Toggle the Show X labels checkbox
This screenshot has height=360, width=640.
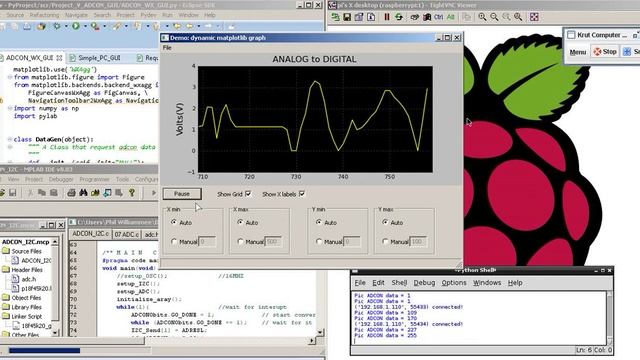click(x=302, y=194)
